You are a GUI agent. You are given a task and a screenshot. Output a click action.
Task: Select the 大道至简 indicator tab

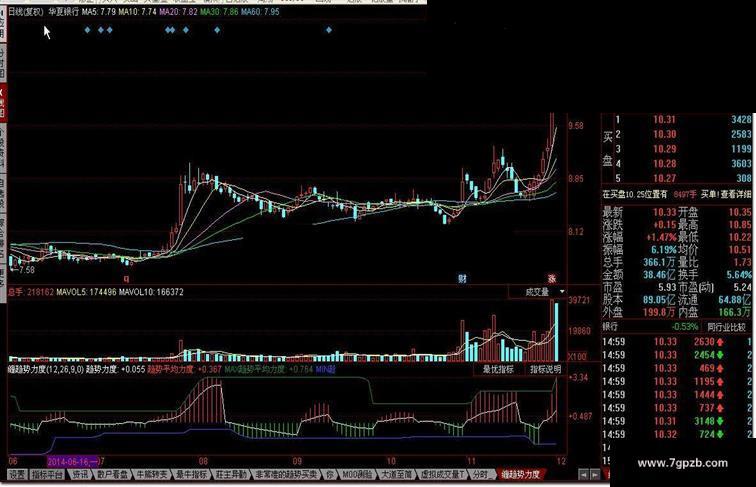(397, 474)
